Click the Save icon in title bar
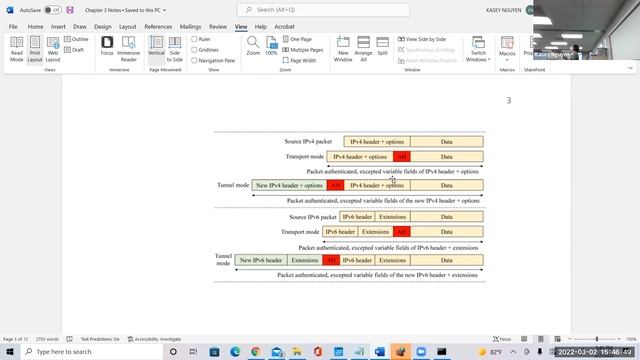640x360 pixels. (x=70, y=10)
